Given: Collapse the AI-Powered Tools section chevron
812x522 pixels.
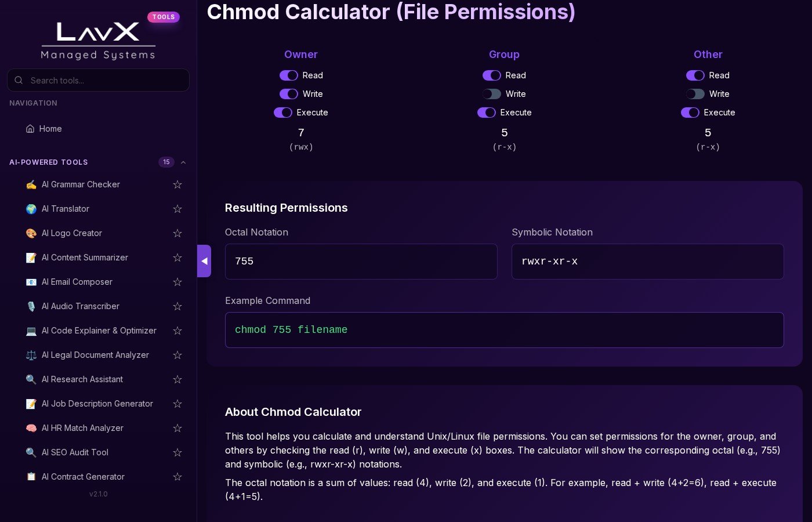Looking at the screenshot, I should [183, 162].
